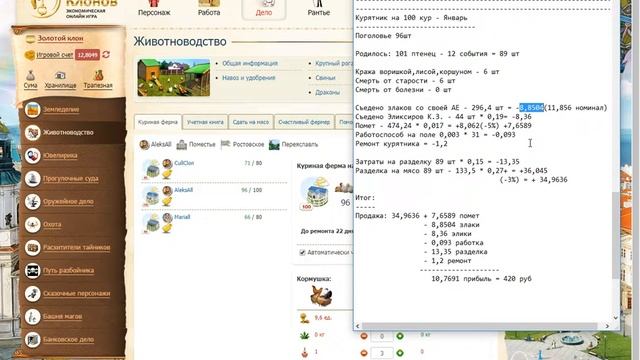640x360 pixels.
Task: Select the Ростовское flag icon
Action: pyautogui.click(x=225, y=144)
